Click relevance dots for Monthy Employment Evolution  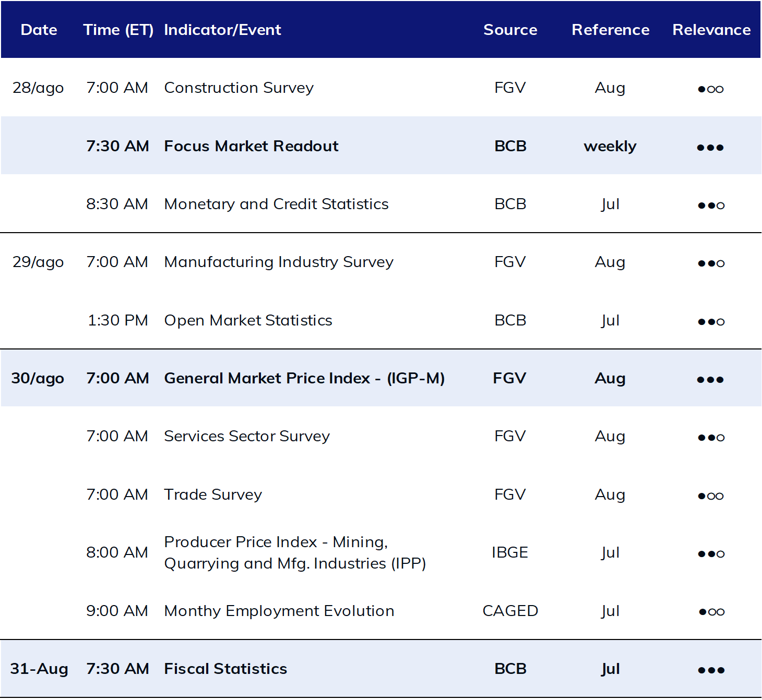(711, 612)
